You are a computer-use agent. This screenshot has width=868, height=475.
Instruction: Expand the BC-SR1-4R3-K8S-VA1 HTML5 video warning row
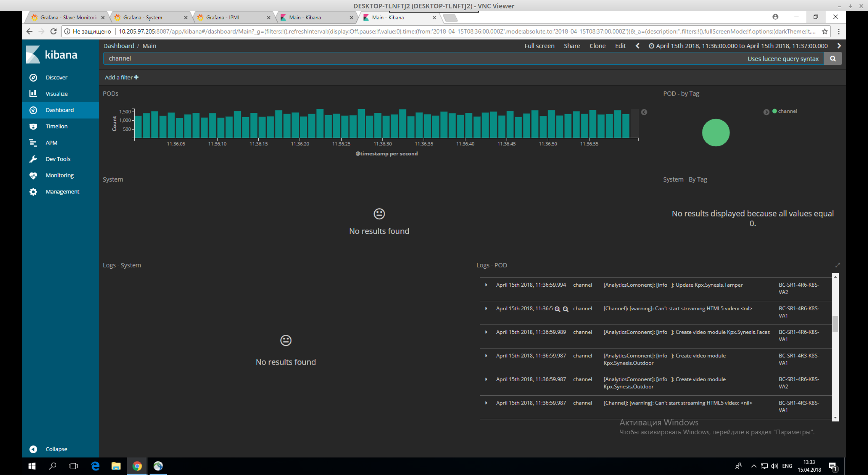coord(486,403)
